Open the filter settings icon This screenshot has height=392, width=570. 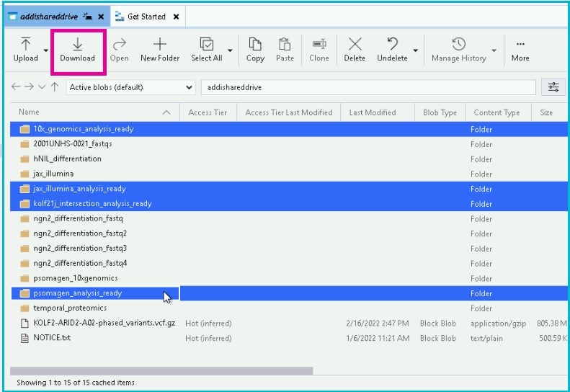(553, 87)
